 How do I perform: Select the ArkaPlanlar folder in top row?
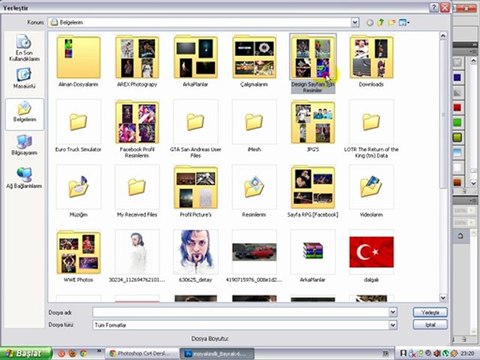pyautogui.click(x=196, y=61)
